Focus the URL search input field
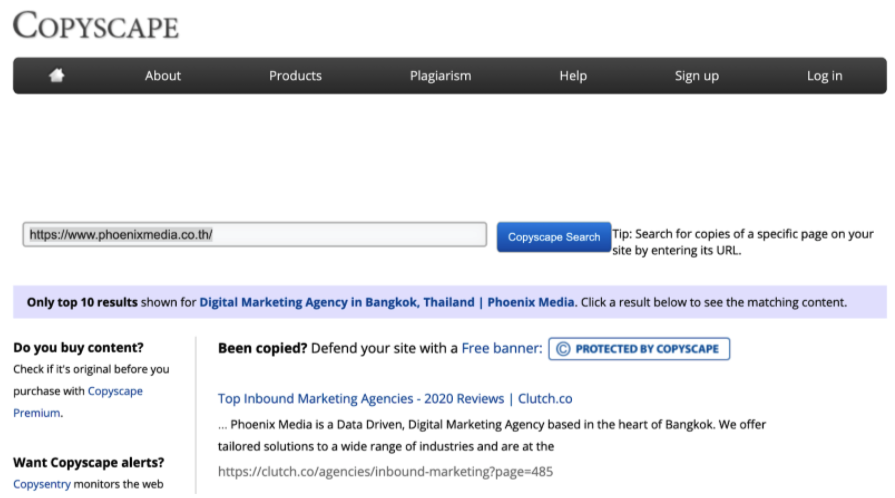The image size is (895, 498). point(255,235)
